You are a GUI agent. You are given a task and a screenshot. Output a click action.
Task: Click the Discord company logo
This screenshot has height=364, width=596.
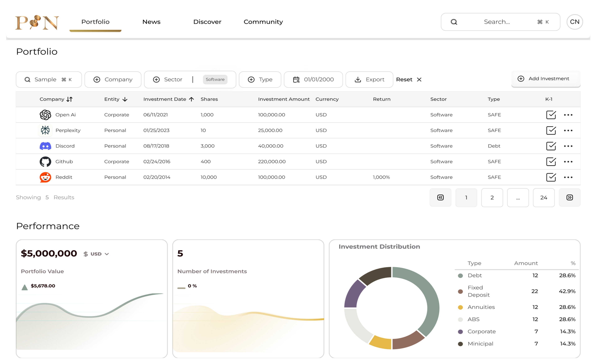pos(45,146)
